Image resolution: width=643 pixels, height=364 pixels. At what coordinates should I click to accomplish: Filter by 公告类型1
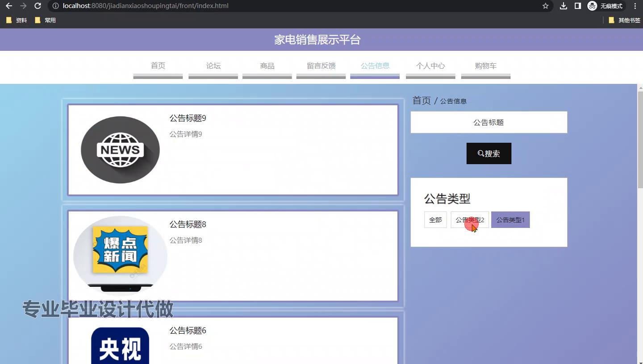click(x=510, y=220)
